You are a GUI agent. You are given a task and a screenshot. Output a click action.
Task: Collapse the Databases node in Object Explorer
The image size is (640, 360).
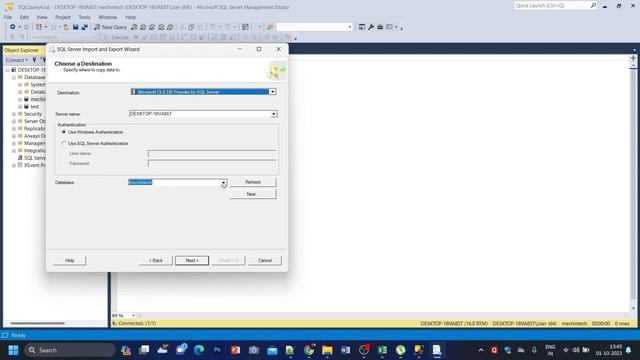(x=14, y=77)
